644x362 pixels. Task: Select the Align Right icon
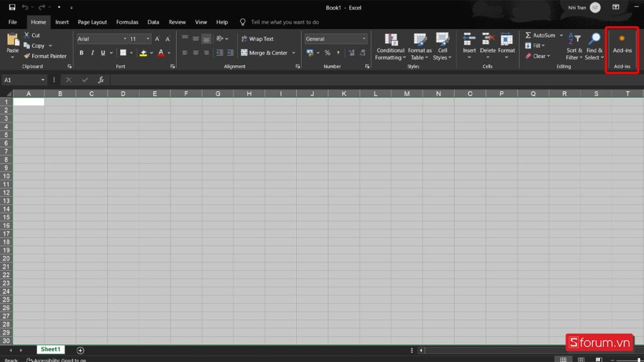pyautogui.click(x=206, y=53)
